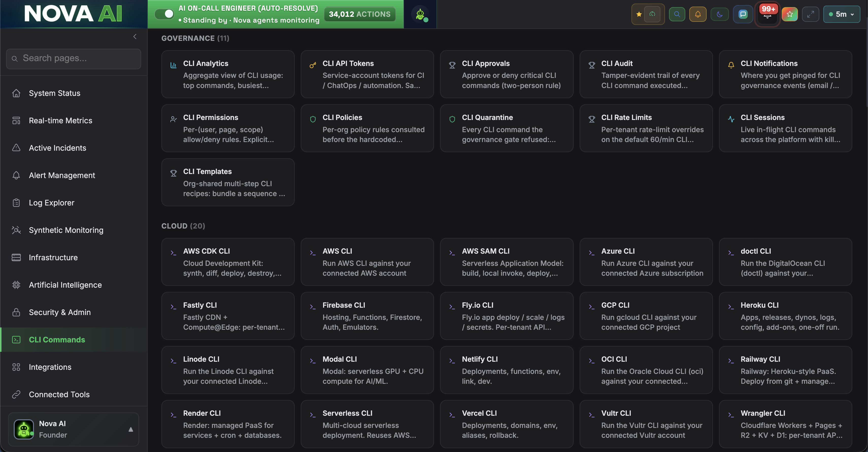Click the terminal prompt icon on AWS CLI
Screen dimensions: 868x452
pyautogui.click(x=313, y=253)
